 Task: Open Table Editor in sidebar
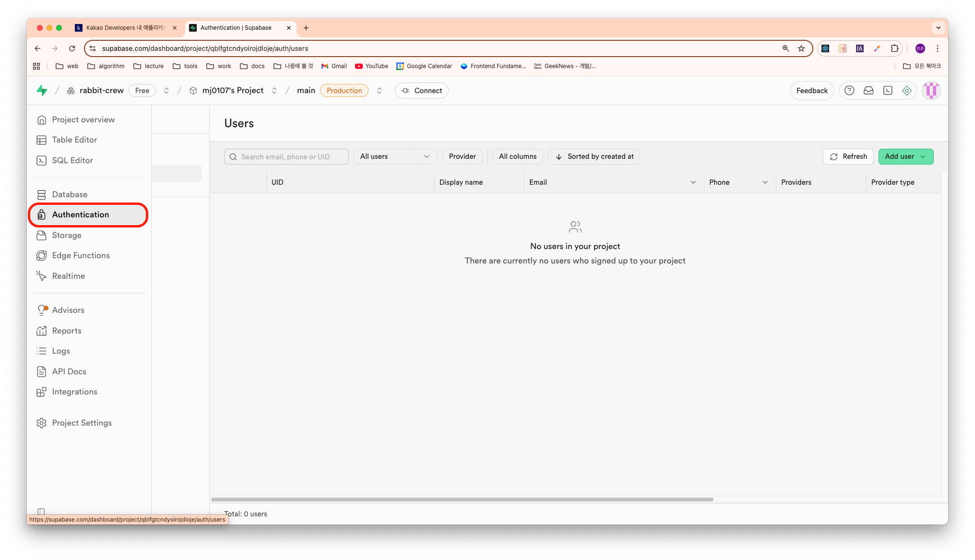74,140
